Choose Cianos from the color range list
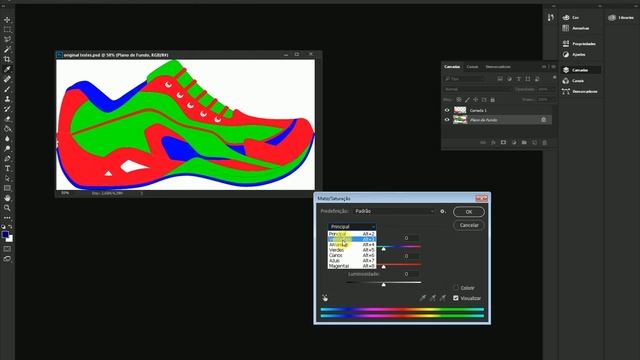Image resolution: width=640 pixels, height=360 pixels. tap(352, 255)
